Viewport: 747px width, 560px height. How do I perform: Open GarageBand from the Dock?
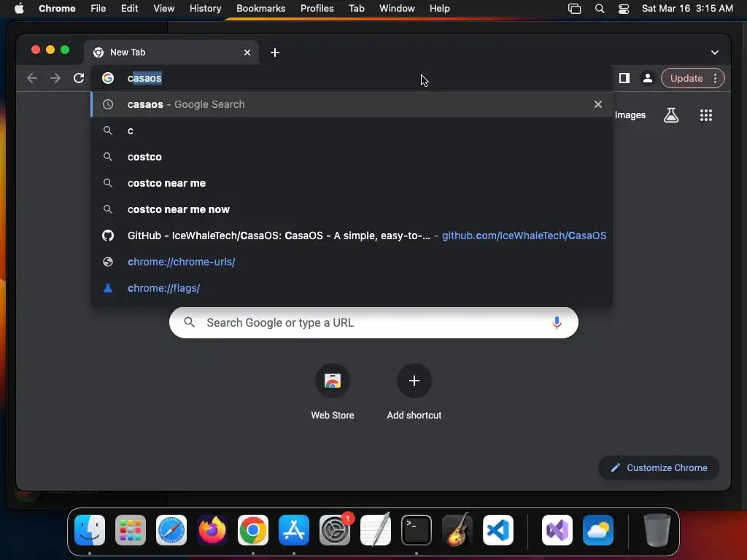click(x=457, y=530)
